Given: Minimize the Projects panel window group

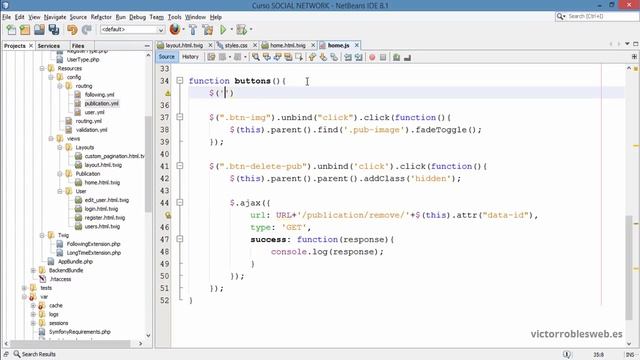Looking at the screenshot, I should click(147, 46).
